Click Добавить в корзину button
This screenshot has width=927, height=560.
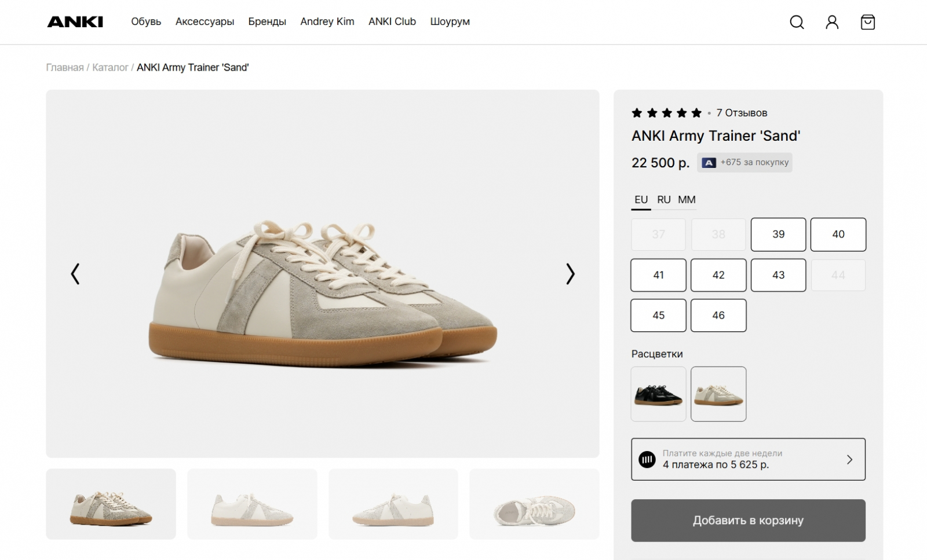tap(748, 521)
